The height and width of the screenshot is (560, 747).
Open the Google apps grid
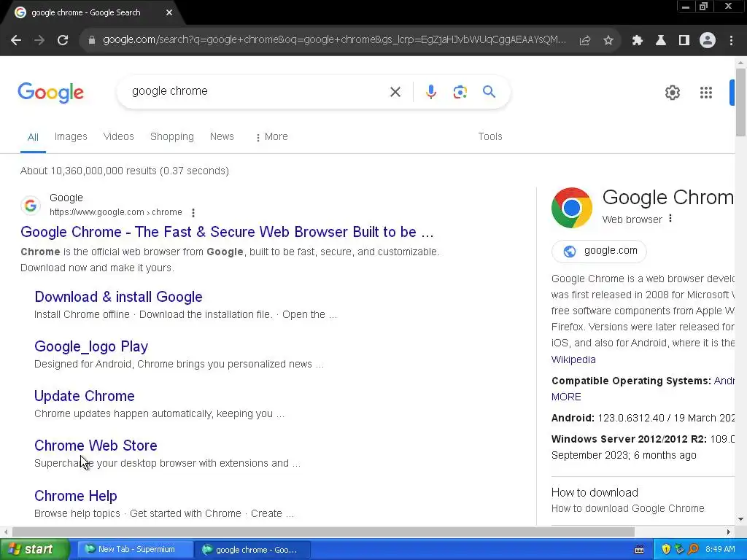tap(706, 93)
